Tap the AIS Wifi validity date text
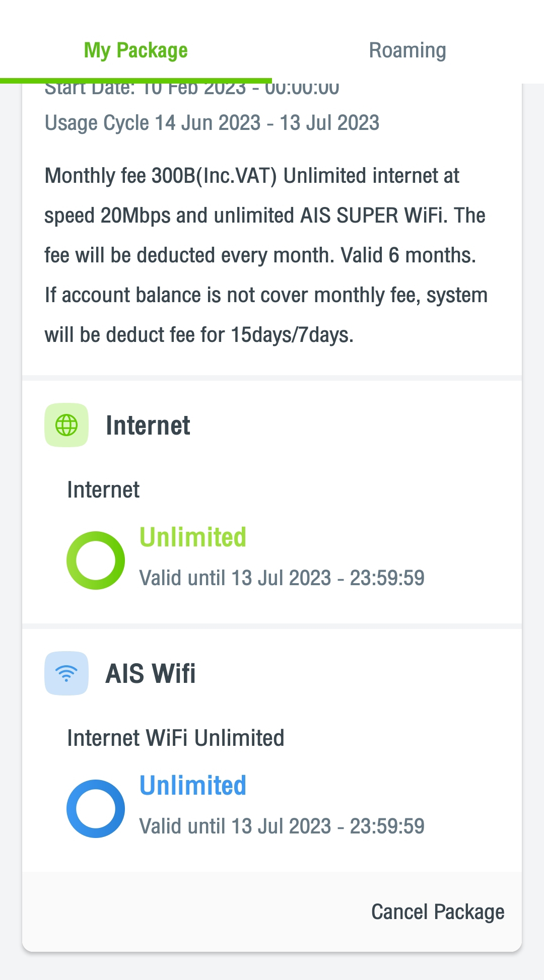This screenshot has height=980, width=544. tap(282, 826)
